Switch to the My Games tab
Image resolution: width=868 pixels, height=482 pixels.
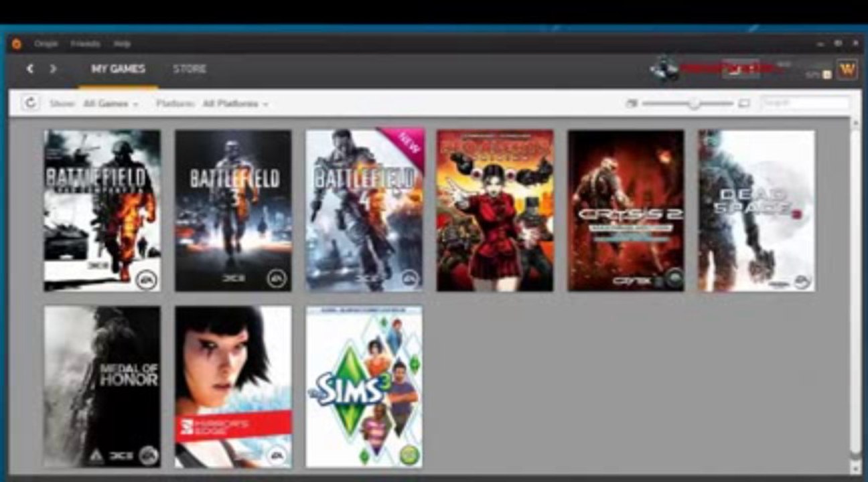[118, 69]
